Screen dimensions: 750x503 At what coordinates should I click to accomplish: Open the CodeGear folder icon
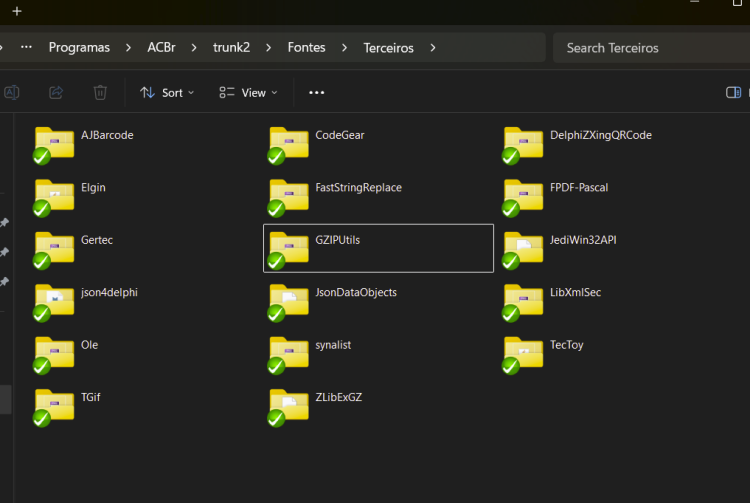(x=288, y=144)
